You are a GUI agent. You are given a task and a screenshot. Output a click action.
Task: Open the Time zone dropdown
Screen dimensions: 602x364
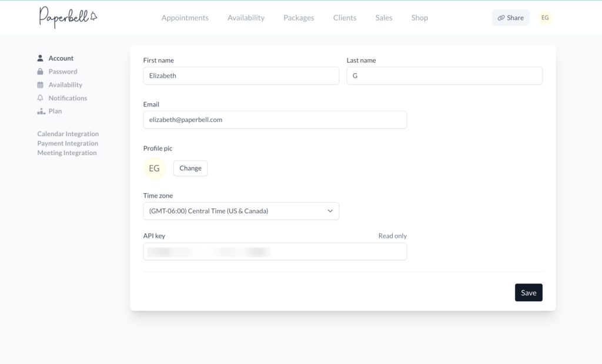point(241,211)
